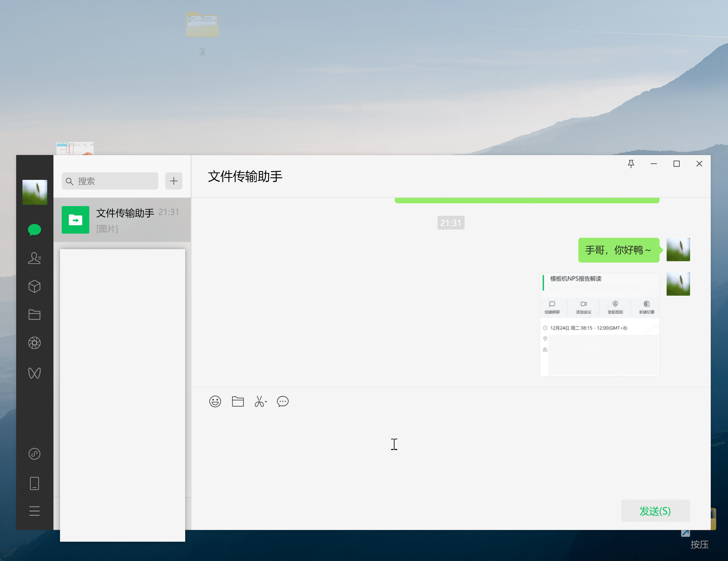Open the emoji picker
This screenshot has height=561, width=728.
tap(215, 401)
